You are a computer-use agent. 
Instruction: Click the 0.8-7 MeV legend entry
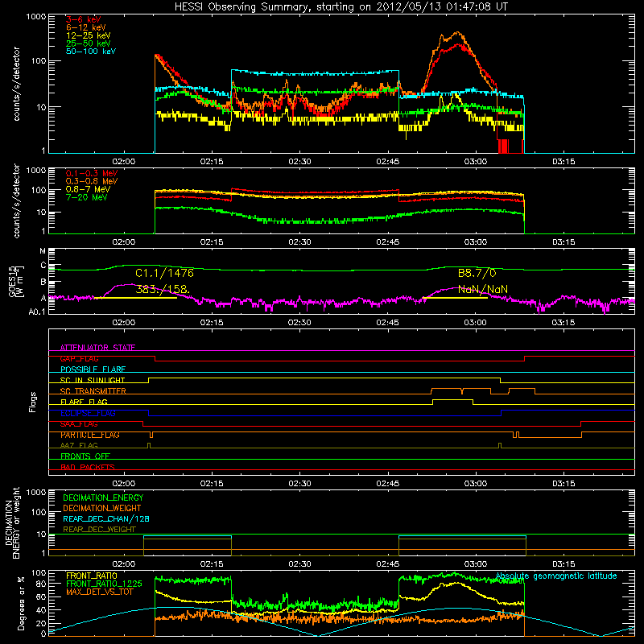point(88,189)
